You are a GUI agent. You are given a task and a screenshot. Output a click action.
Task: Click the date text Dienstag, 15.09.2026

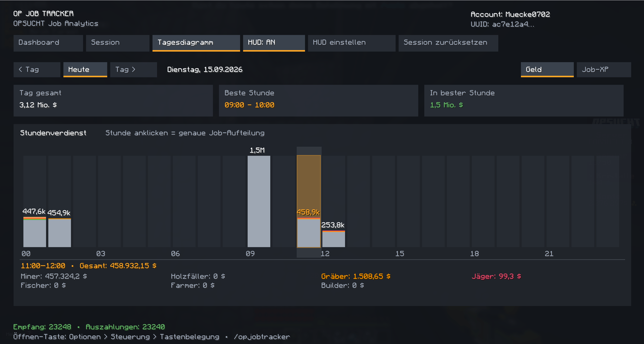(x=205, y=69)
